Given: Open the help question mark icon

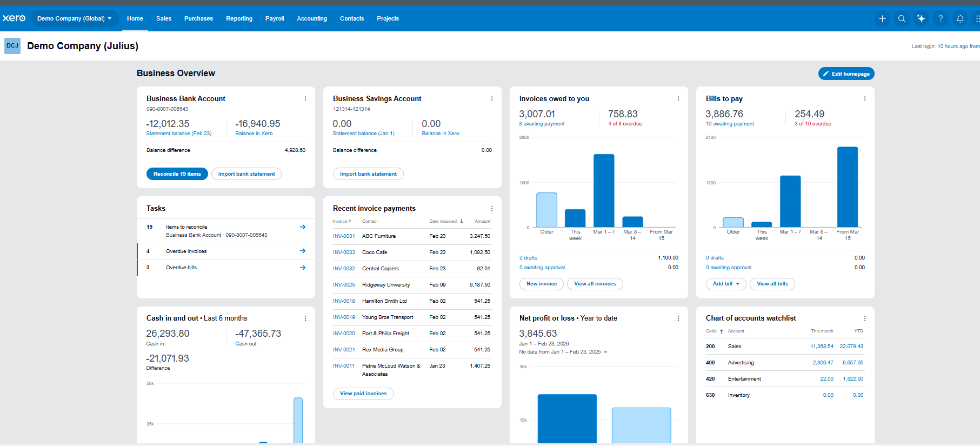Looking at the screenshot, I should pyautogui.click(x=941, y=18).
